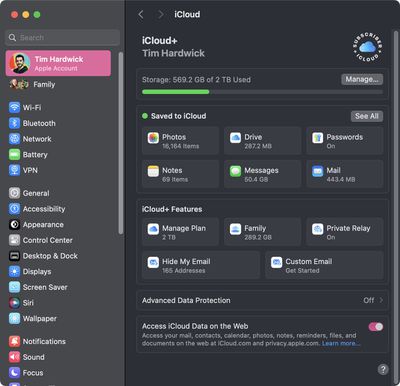Open Screen Saver settings
This screenshot has height=386, width=400.
(38, 287)
